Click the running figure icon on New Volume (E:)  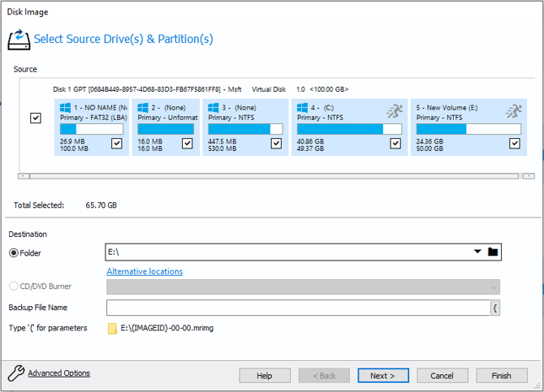pyautogui.click(x=512, y=111)
